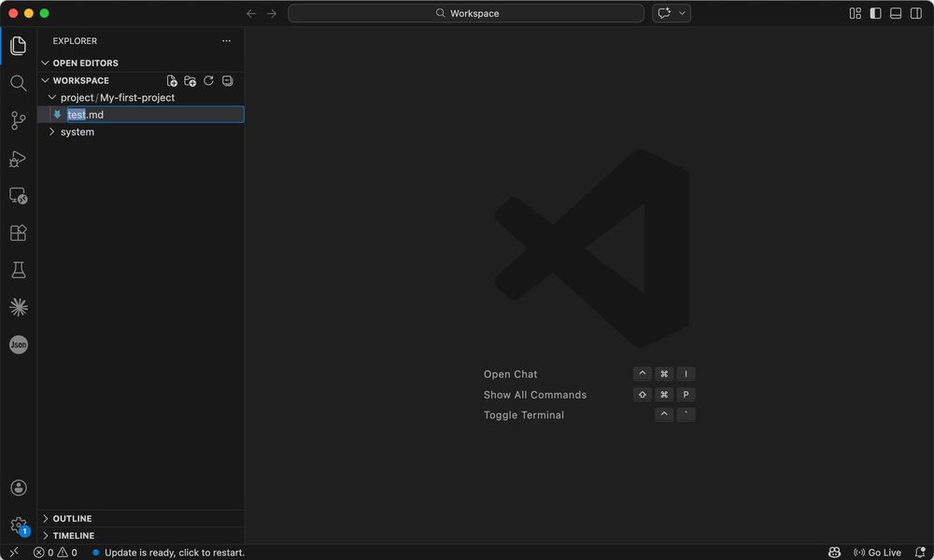
Task: Toggle the Primary Side Bar layout button
Action: tap(875, 13)
